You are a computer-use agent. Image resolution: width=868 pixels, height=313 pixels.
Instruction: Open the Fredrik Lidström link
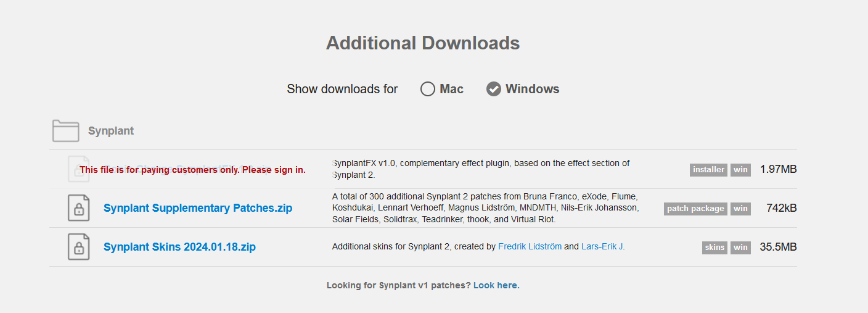[530, 246]
